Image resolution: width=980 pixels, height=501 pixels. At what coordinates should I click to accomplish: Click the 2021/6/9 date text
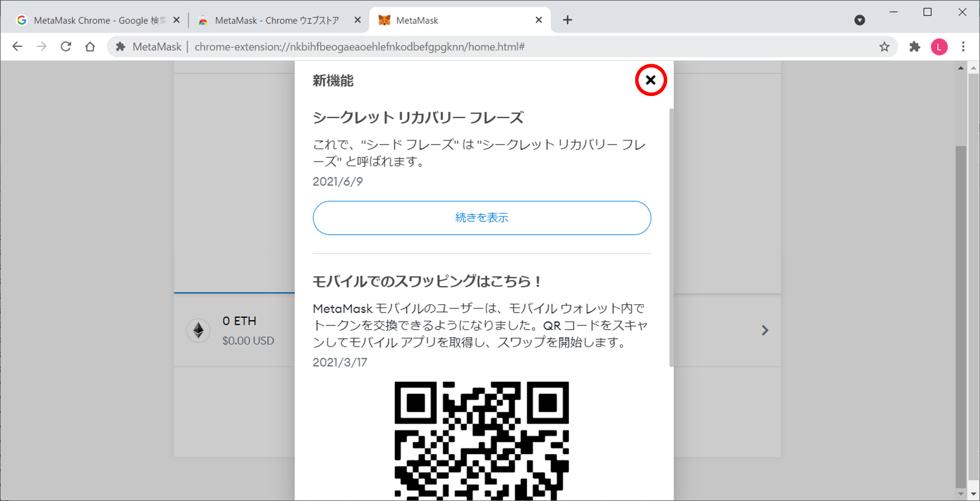click(x=337, y=181)
